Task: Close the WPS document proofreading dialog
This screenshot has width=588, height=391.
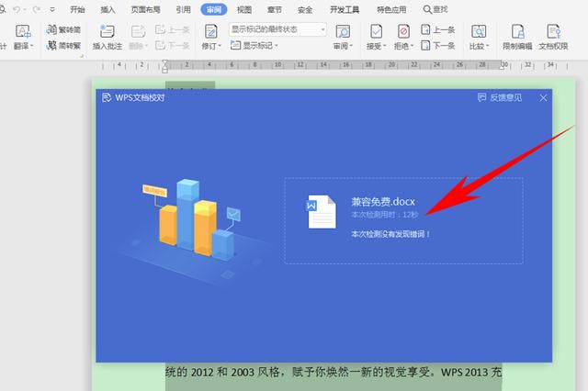Action: tap(543, 97)
